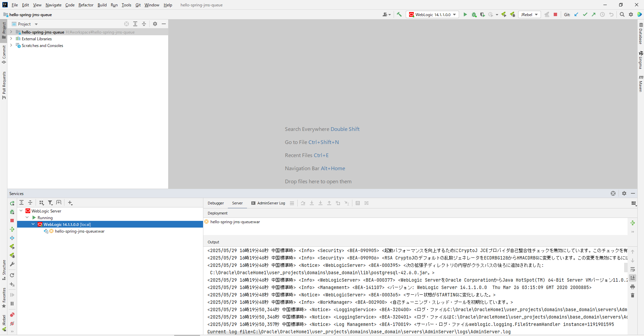Rerun in debug mode in Services sidebar
Viewport: 644px width, 336px height.
[x=12, y=212]
